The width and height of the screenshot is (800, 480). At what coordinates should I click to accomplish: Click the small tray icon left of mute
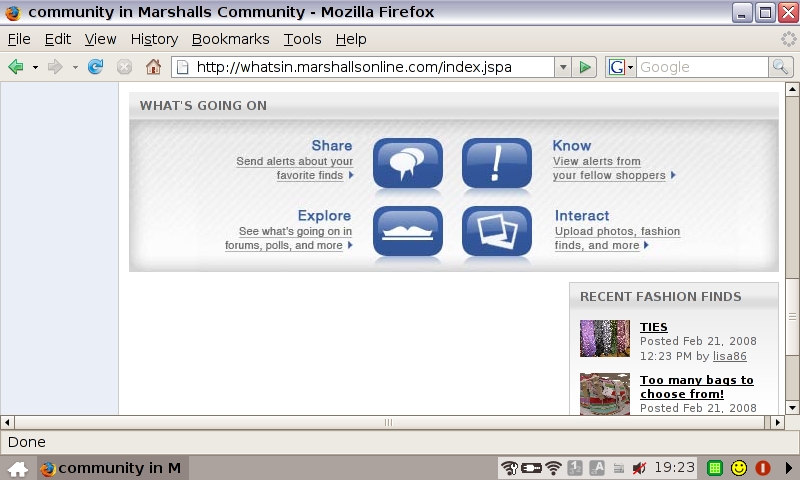pos(619,468)
